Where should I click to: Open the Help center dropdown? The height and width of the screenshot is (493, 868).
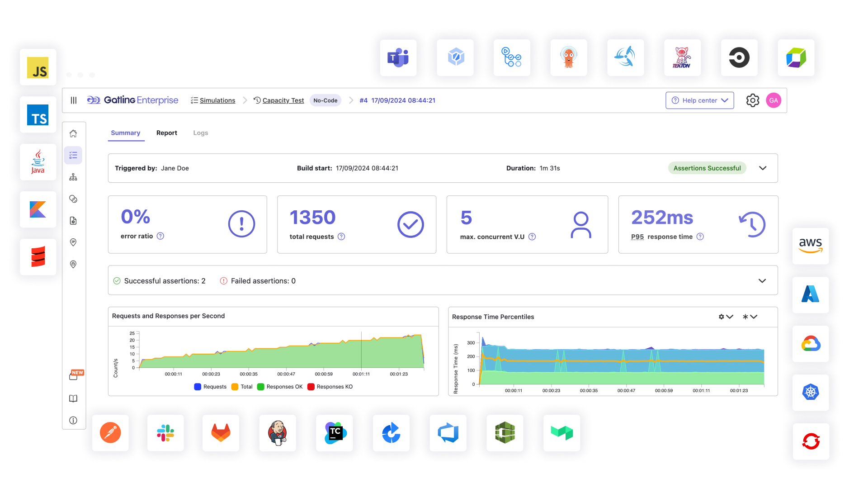coord(699,100)
